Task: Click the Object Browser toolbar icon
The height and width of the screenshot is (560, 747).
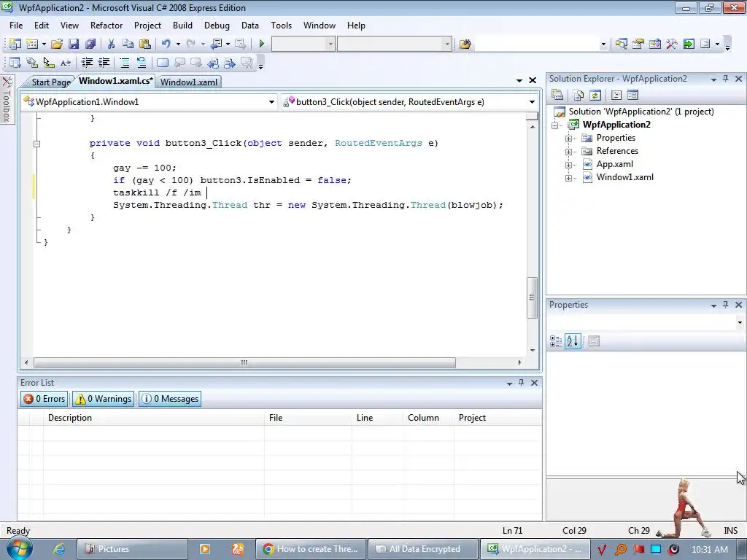Action: click(x=655, y=44)
